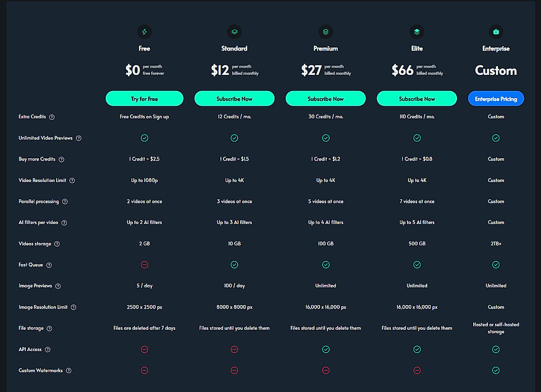Image resolution: width=541 pixels, height=392 pixels.
Task: Click the Elite plan title
Action: tap(417, 49)
